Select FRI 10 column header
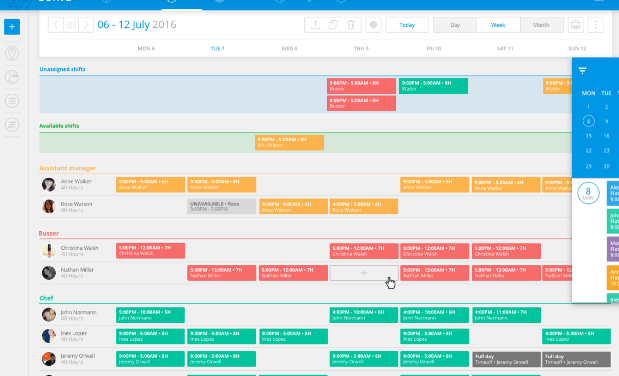619x376 pixels. click(433, 49)
